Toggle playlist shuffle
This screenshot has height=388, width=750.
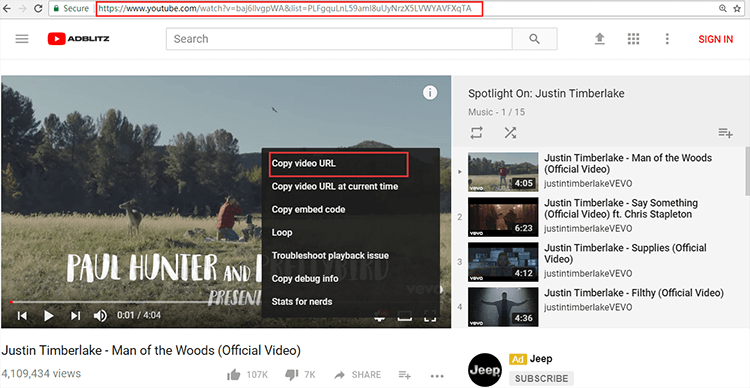click(510, 133)
